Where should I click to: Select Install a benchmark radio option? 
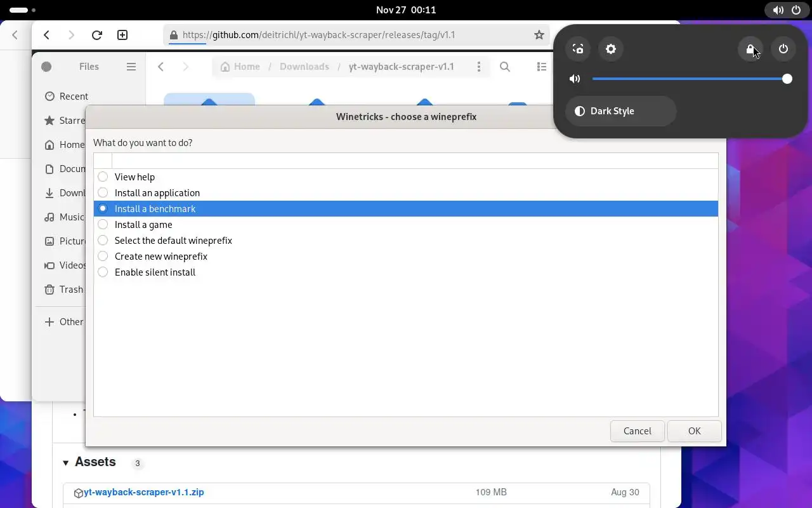pos(103,209)
